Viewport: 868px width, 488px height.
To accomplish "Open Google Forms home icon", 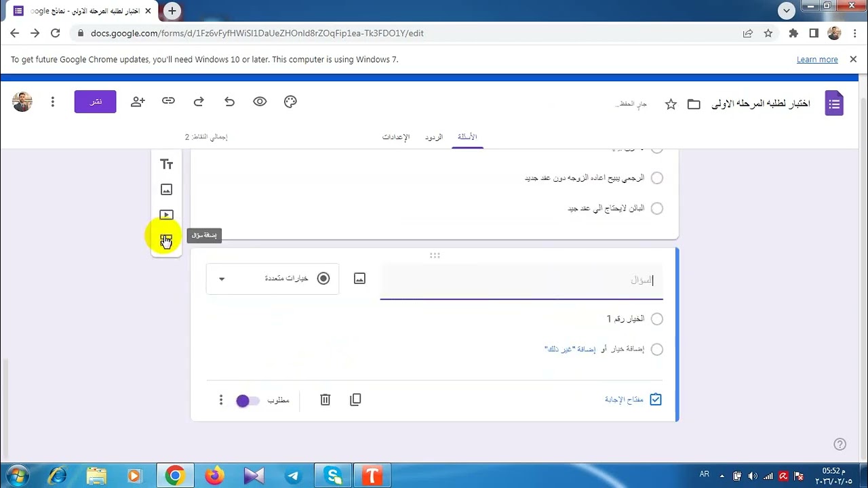I will tap(834, 104).
